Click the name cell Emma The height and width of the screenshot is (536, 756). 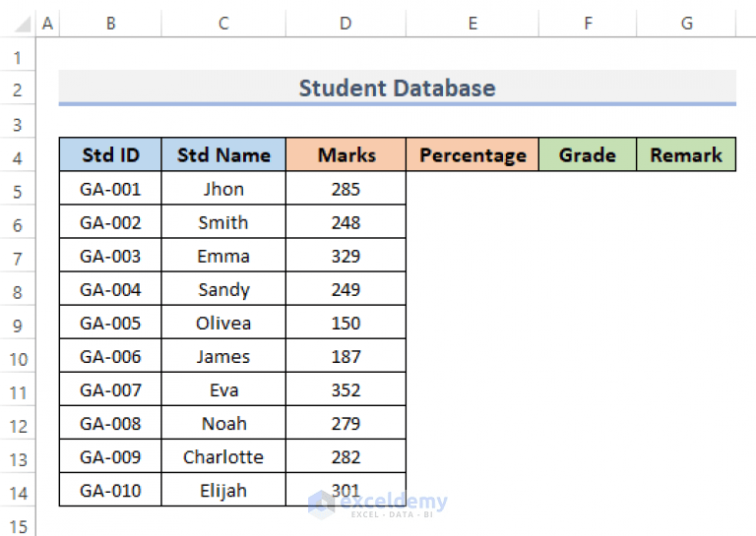coord(223,256)
